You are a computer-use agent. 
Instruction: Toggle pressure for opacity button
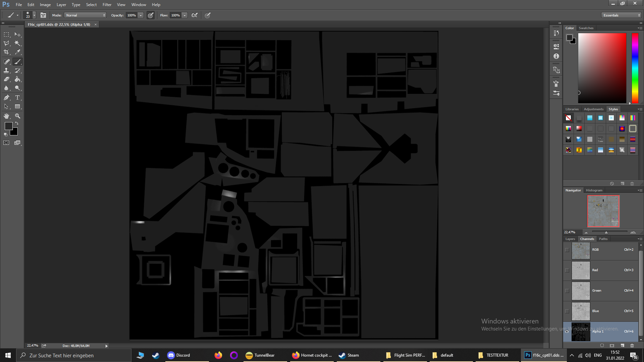click(x=151, y=15)
